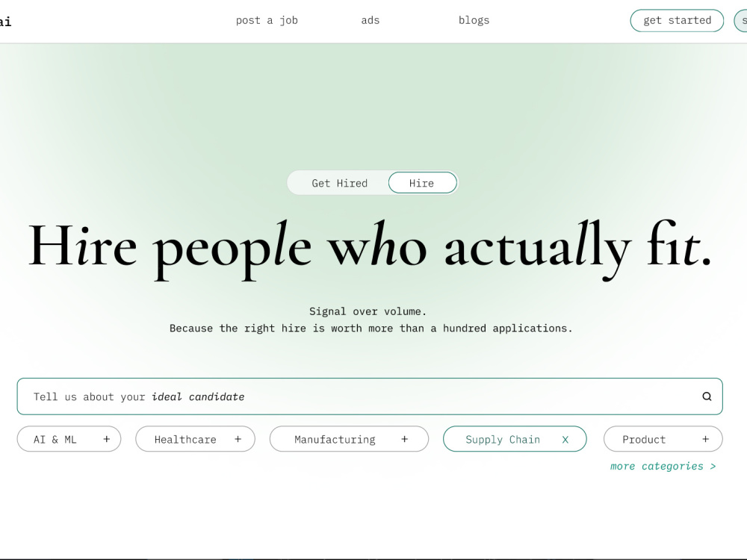The image size is (747, 560).
Task: Click the 'Hire people who actually fit.' headline
Action: click(x=370, y=249)
